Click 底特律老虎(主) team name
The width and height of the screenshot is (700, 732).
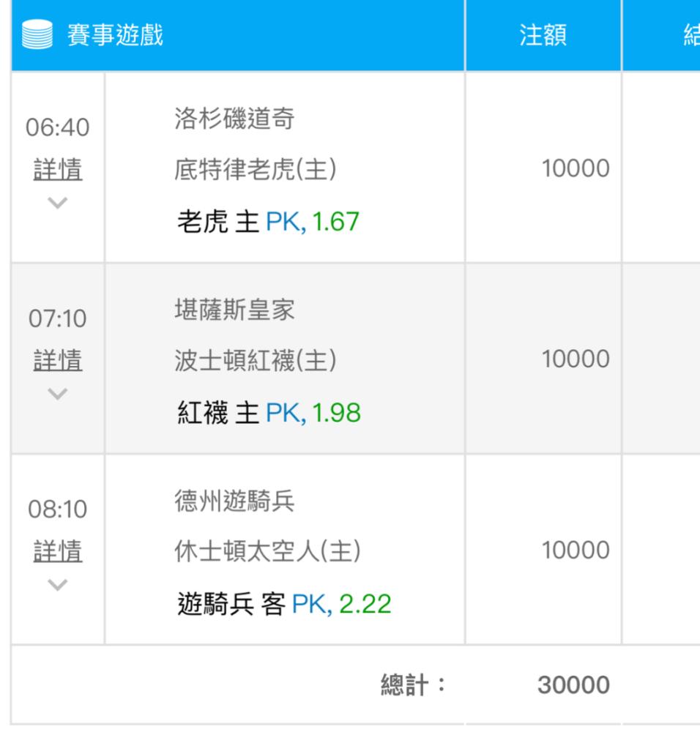pyautogui.click(x=256, y=169)
